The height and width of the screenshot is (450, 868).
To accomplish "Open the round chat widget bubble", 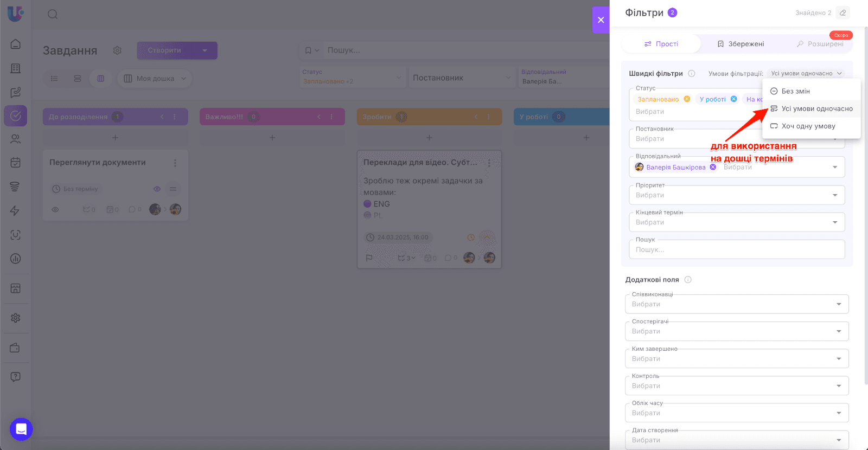I will tap(21, 429).
